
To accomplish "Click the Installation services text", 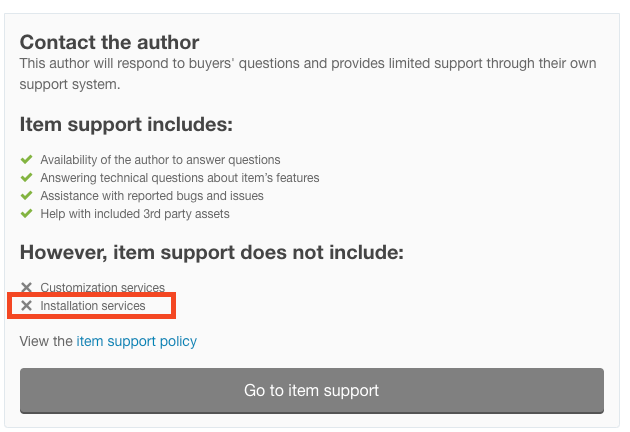I will tap(93, 306).
